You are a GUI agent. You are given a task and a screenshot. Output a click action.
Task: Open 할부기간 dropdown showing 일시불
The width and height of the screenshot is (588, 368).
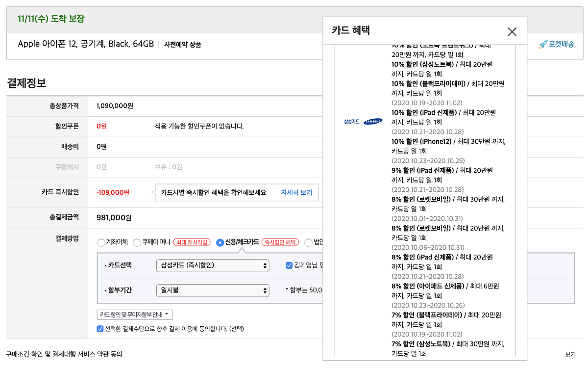213,290
